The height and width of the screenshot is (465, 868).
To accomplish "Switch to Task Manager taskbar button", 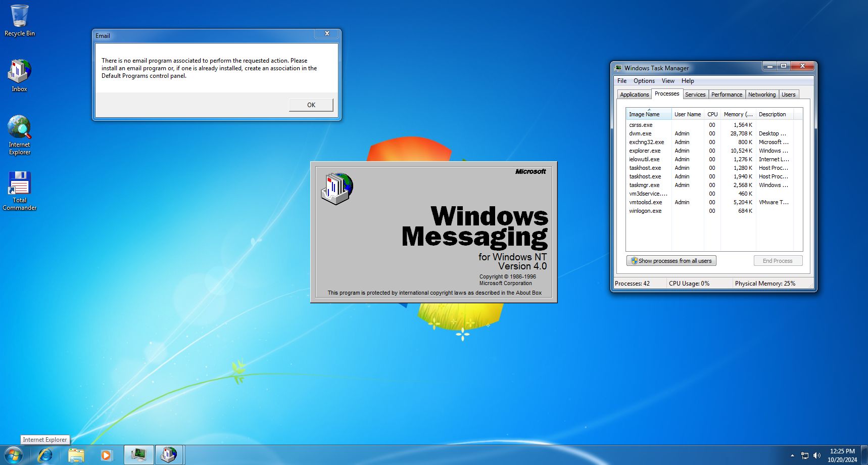I will point(139,455).
